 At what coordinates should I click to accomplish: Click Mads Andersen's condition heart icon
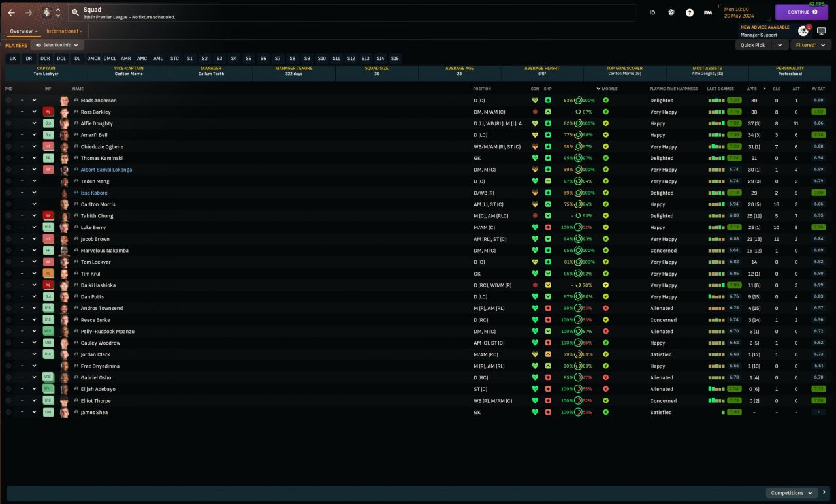point(535,101)
